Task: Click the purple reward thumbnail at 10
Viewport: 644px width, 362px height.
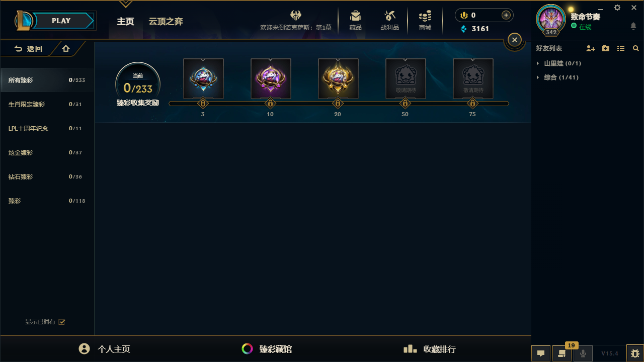Action: point(271,78)
